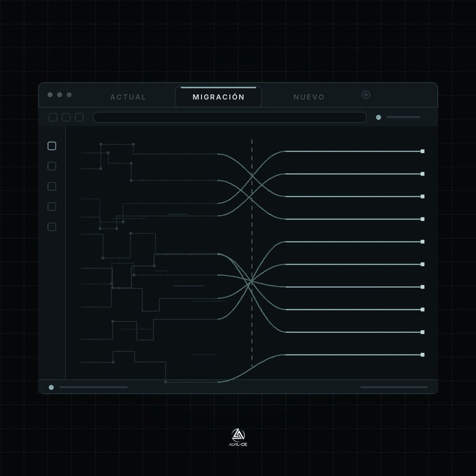
Task: Click the Alvil-ce logo below the window
Action: (238, 437)
